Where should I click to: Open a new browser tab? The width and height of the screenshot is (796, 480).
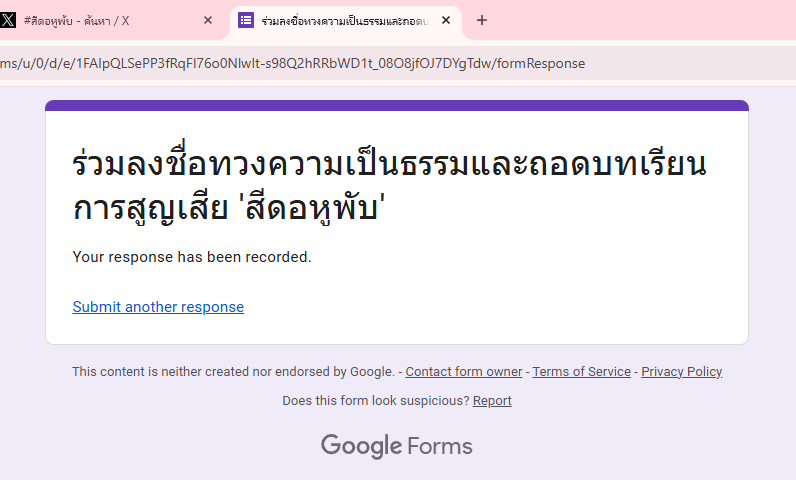point(482,20)
